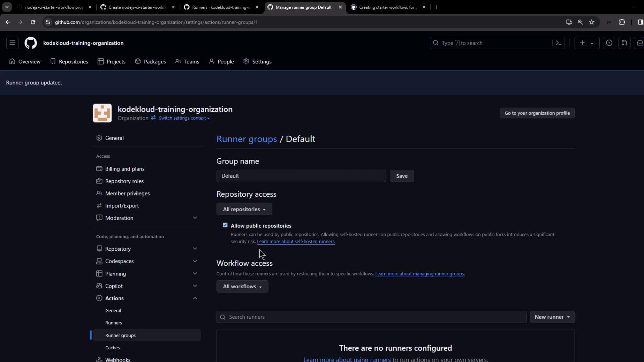Click the GitHub logo home icon
The image size is (644, 362).
click(x=31, y=43)
